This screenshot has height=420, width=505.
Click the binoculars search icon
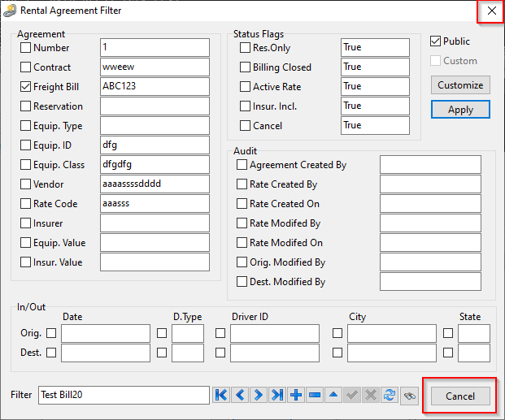pos(408,395)
